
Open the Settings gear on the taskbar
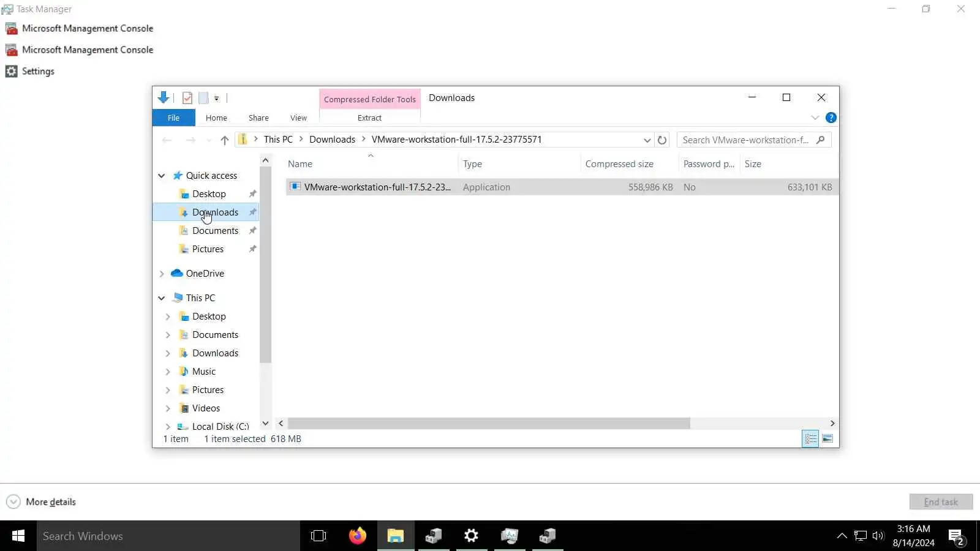471,536
